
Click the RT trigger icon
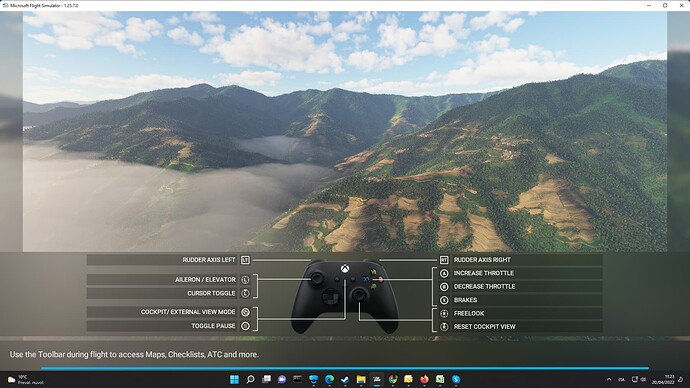point(444,260)
